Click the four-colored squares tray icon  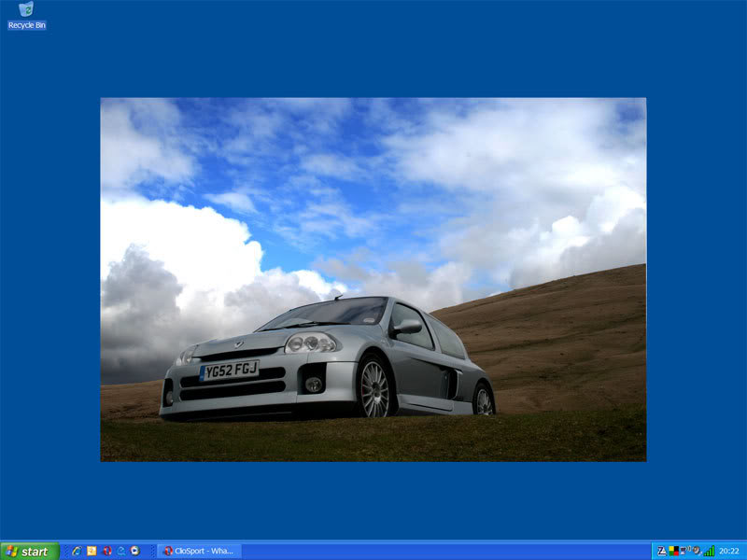click(x=673, y=551)
